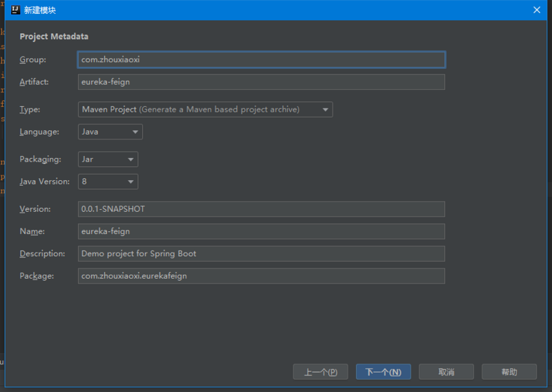Focus the Package input field
This screenshot has width=552, height=392.
coord(261,275)
